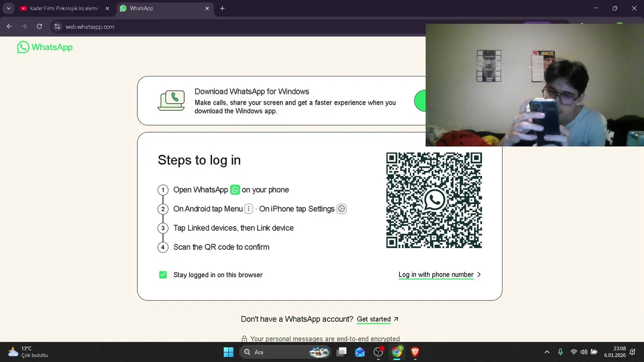Open the notification bell in the taskbar
Image resolution: width=644 pixels, height=362 pixels.
click(632, 352)
